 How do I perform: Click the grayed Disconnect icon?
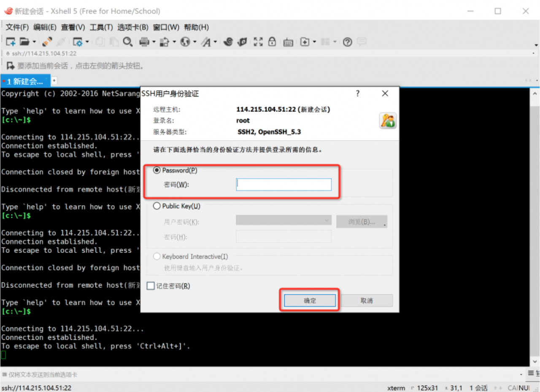pyautogui.click(x=62, y=42)
